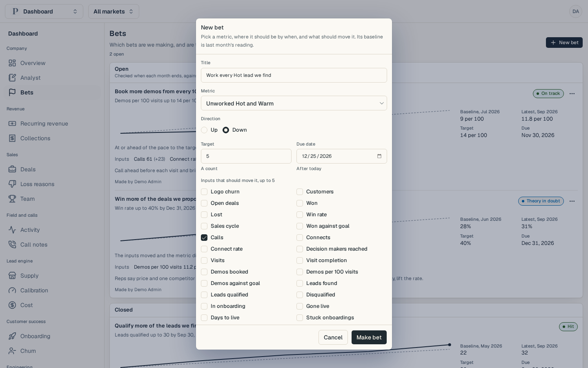Navigate to Deals
The width and height of the screenshot is (588, 368).
pyautogui.click(x=52, y=169)
